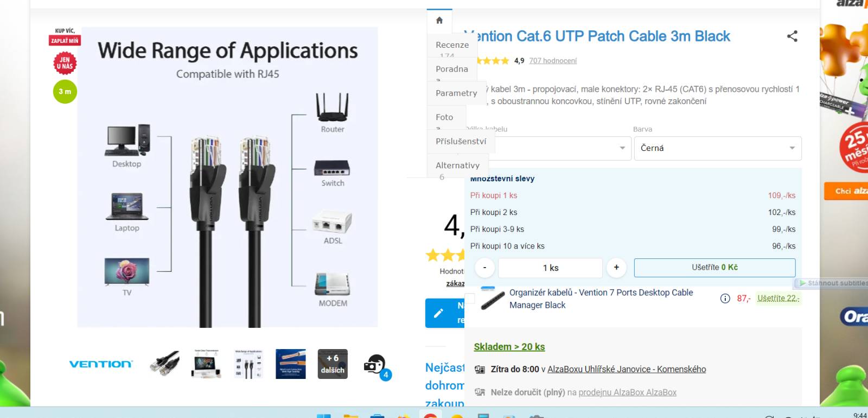The image size is (868, 418).
Task: Open the home icon tab
Action: pos(439,21)
